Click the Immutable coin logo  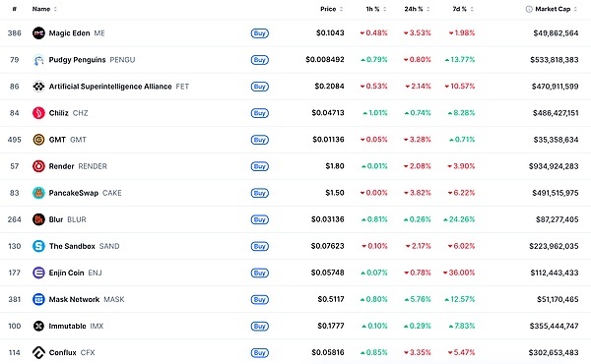click(x=38, y=326)
